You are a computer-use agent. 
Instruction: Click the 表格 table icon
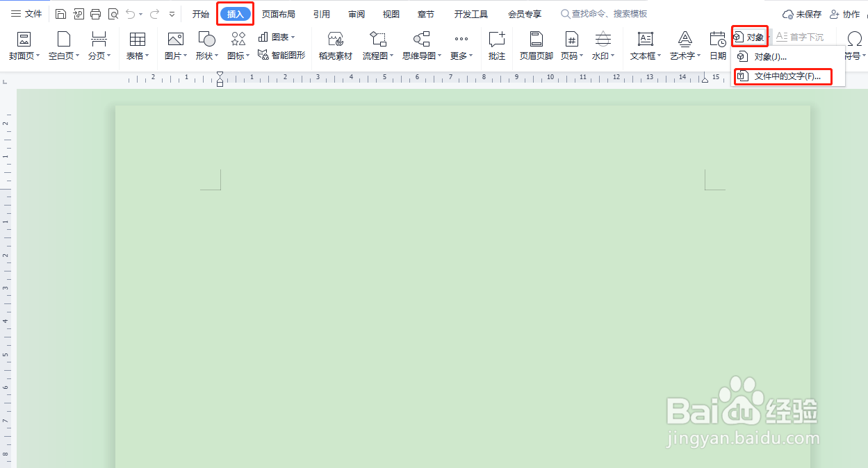tap(138, 39)
